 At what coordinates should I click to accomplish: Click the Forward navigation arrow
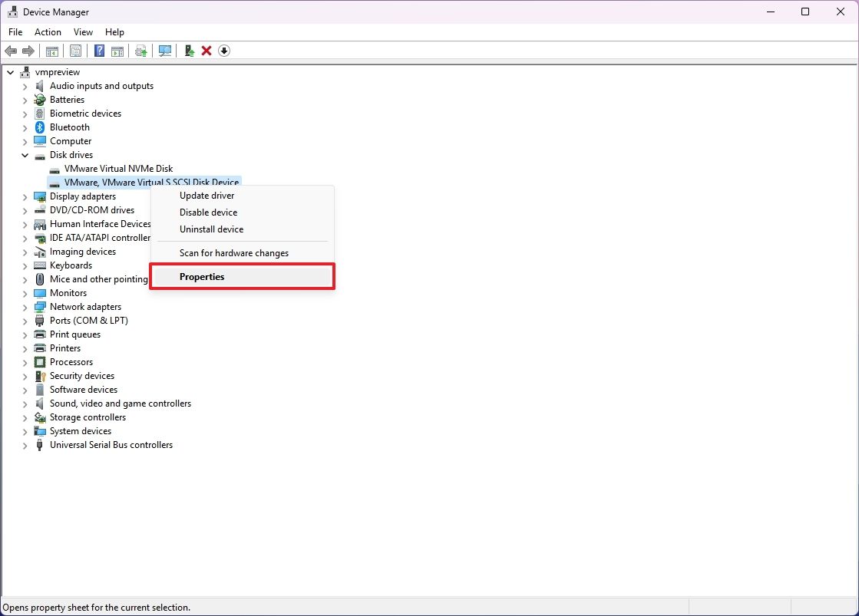(29, 51)
